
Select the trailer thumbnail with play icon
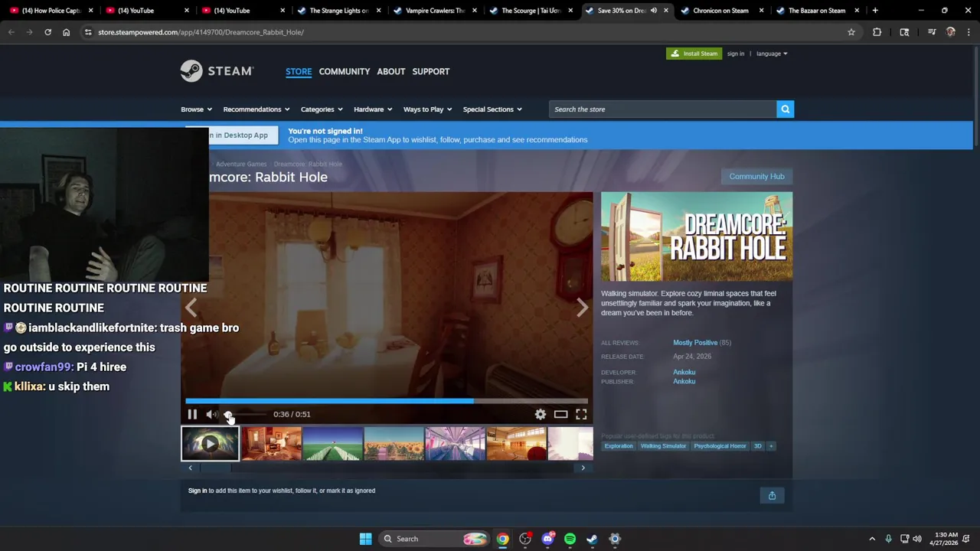click(210, 444)
